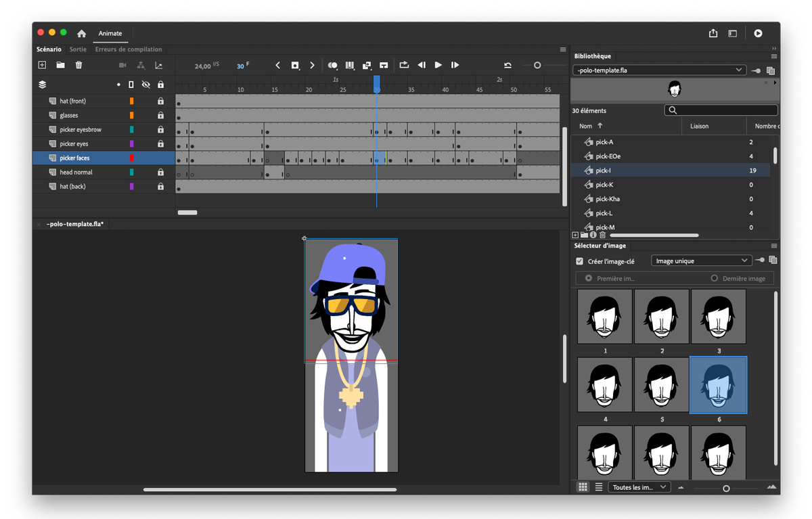Open workspace layout switcher icon
812x519 pixels.
tap(732, 33)
